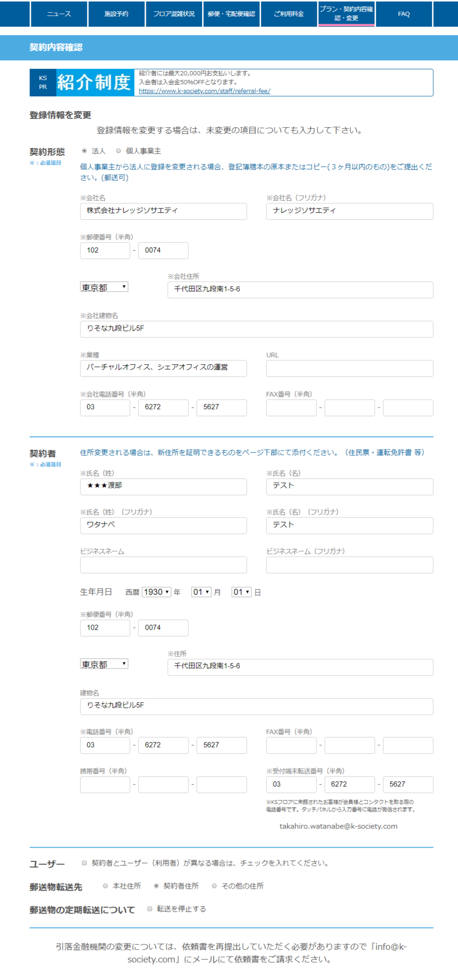Open the birth month dropdown
The image size is (458, 980).
pyautogui.click(x=201, y=592)
